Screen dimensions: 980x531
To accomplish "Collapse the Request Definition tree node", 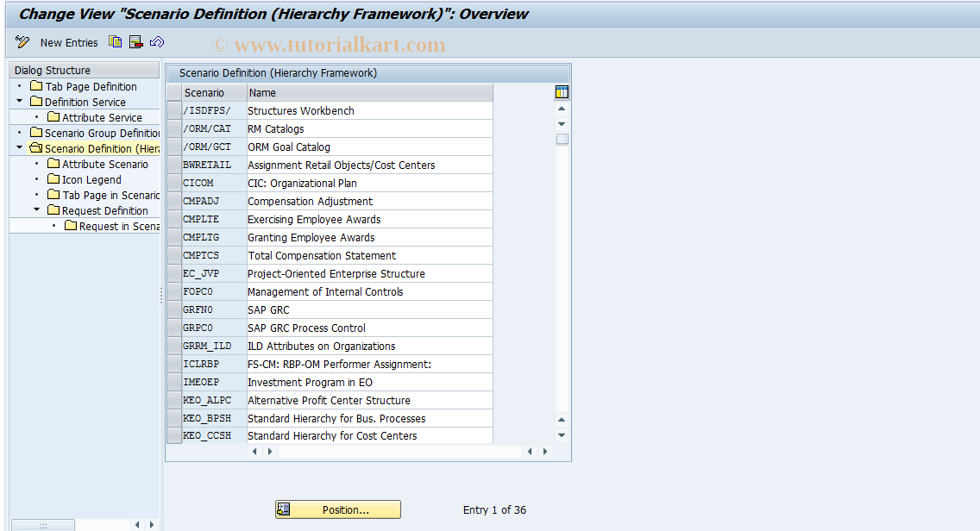I will point(35,209).
